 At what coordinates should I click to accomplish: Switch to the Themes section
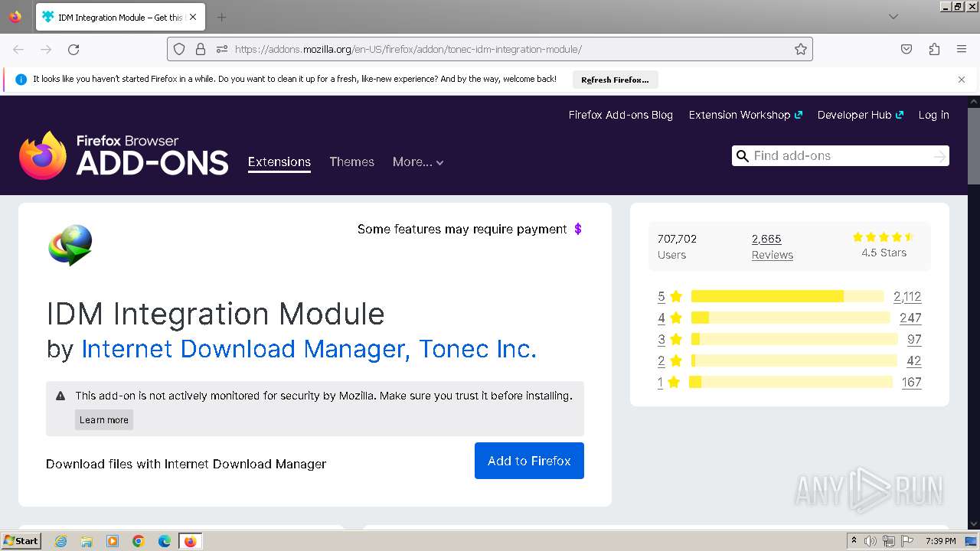(x=351, y=161)
